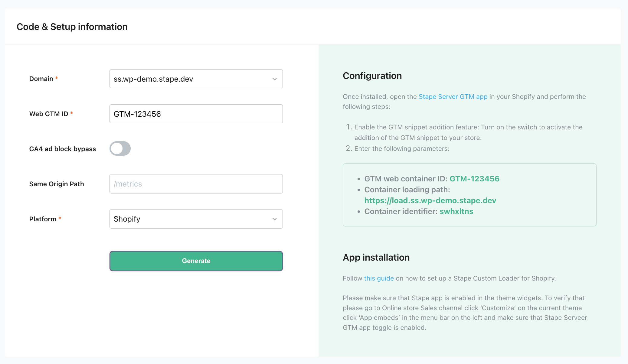The width and height of the screenshot is (628, 364).
Task: Click the Code & Setup information heading
Action: coord(72,27)
